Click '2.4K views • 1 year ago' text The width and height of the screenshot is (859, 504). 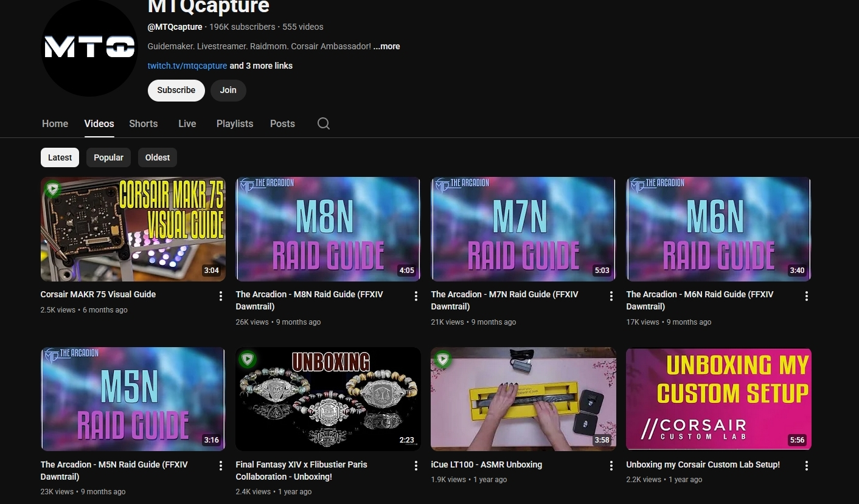pyautogui.click(x=274, y=492)
